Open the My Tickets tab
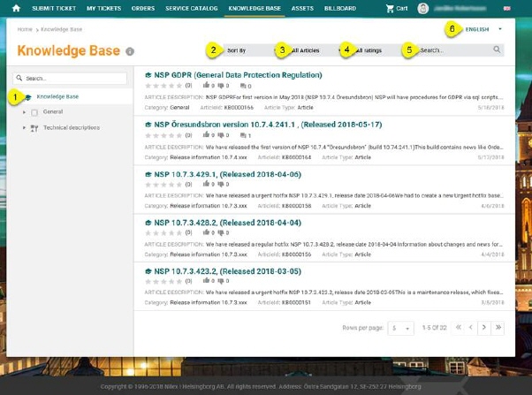Screen dimensions: 532x395 click(x=104, y=8)
